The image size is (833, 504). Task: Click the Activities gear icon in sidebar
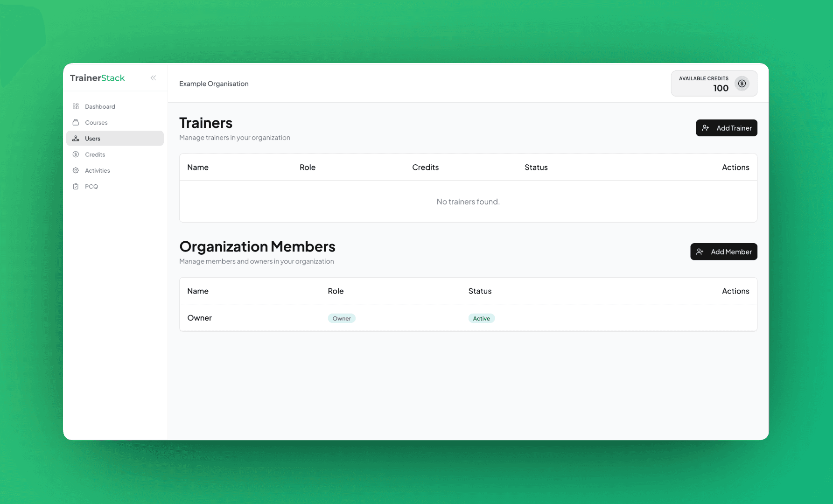coord(76,170)
